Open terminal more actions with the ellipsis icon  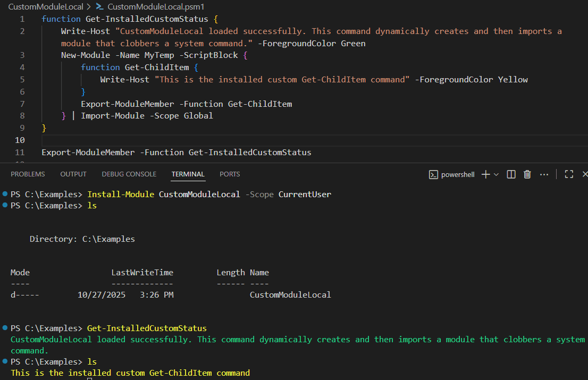(543, 174)
